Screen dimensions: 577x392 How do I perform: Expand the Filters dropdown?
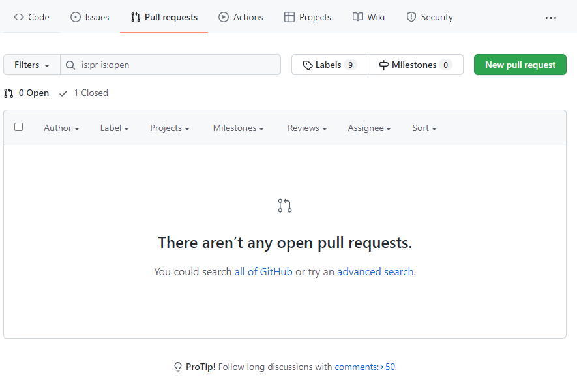pyautogui.click(x=32, y=65)
